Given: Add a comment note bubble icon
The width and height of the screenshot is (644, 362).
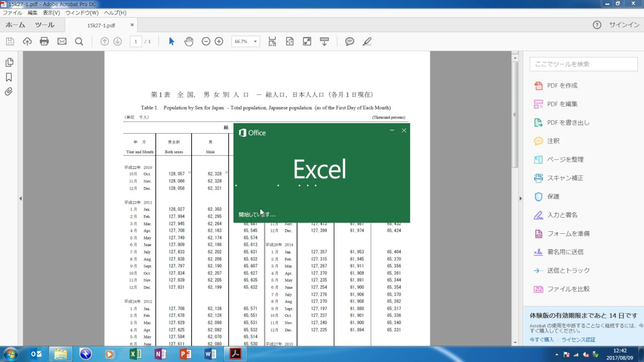Looking at the screenshot, I should [x=350, y=41].
